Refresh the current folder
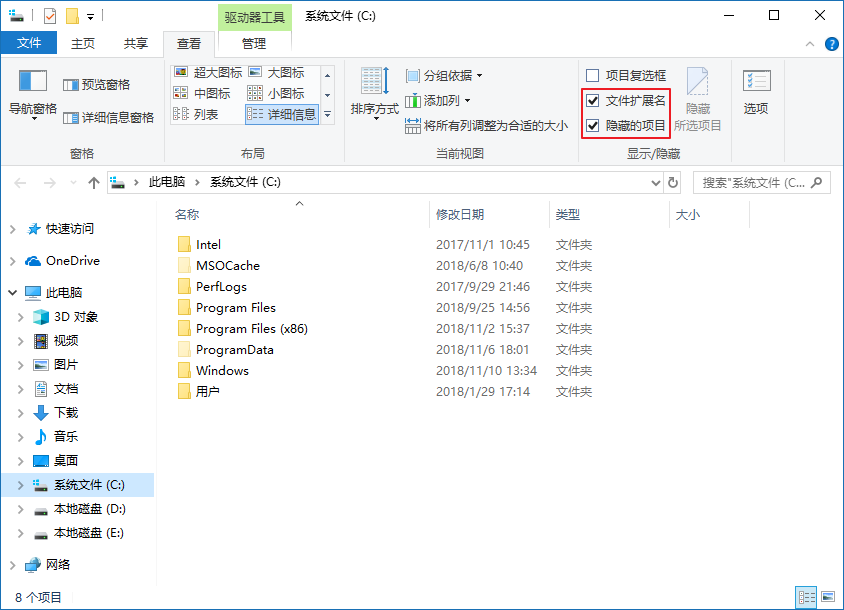Image resolution: width=844 pixels, height=610 pixels. pyautogui.click(x=673, y=183)
